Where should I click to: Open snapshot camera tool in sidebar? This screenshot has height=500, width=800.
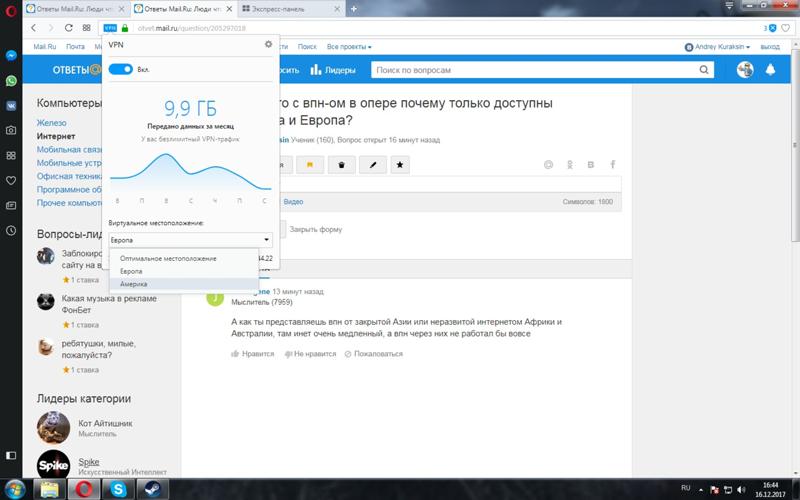[11, 130]
